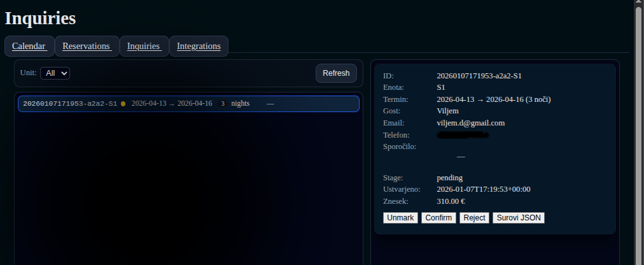Screen dimensions: 644x265
Task: Confirm the pending inquiry
Action: (x=438, y=218)
